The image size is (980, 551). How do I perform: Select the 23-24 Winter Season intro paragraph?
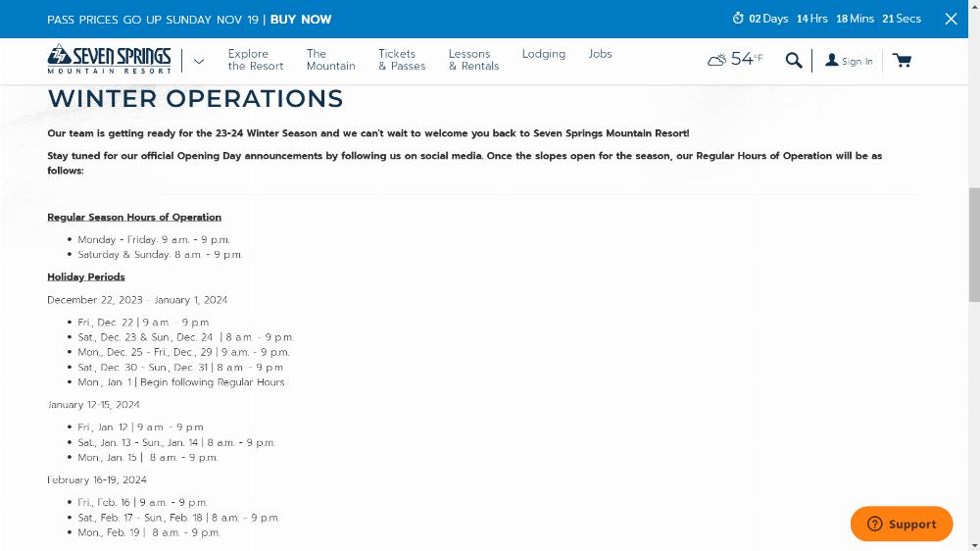pyautogui.click(x=368, y=133)
